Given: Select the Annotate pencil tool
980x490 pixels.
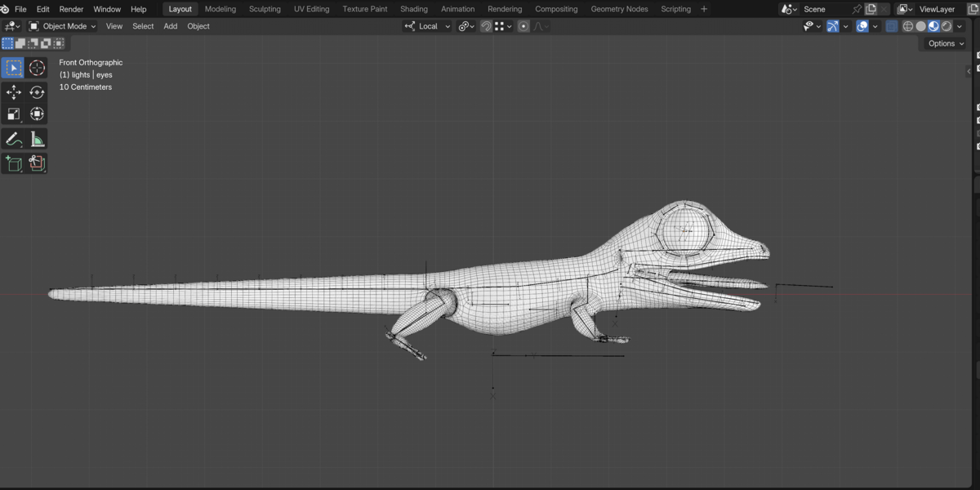Looking at the screenshot, I should coord(14,139).
